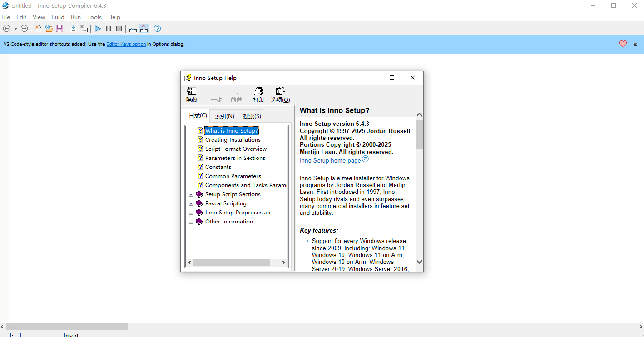Viewport: 644px width, 337px height.
Task: Click the 'Inno Setup Preprocessor' book icon
Action: [199, 213]
